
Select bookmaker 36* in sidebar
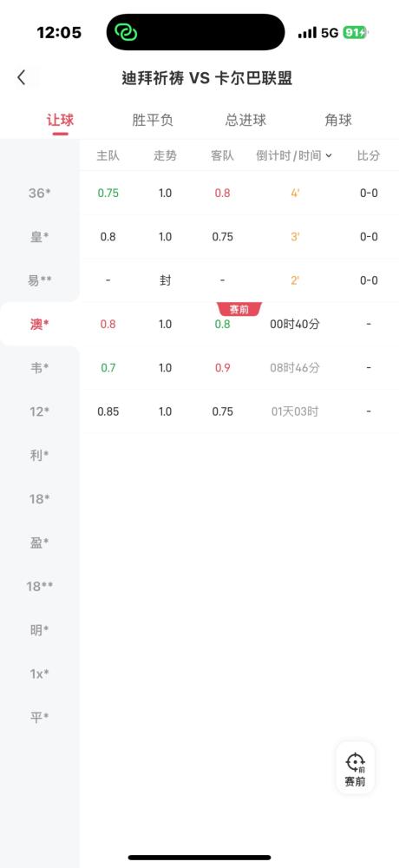tap(40, 194)
